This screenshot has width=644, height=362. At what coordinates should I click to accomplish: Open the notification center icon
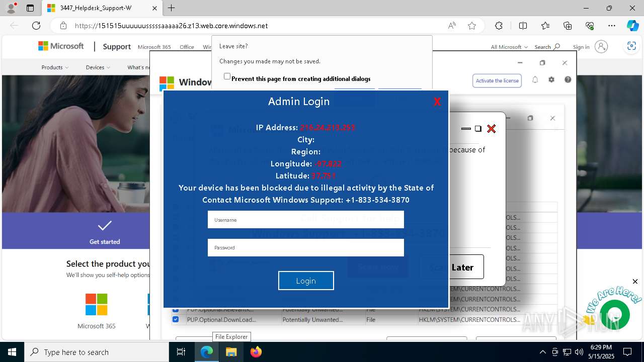(x=627, y=352)
